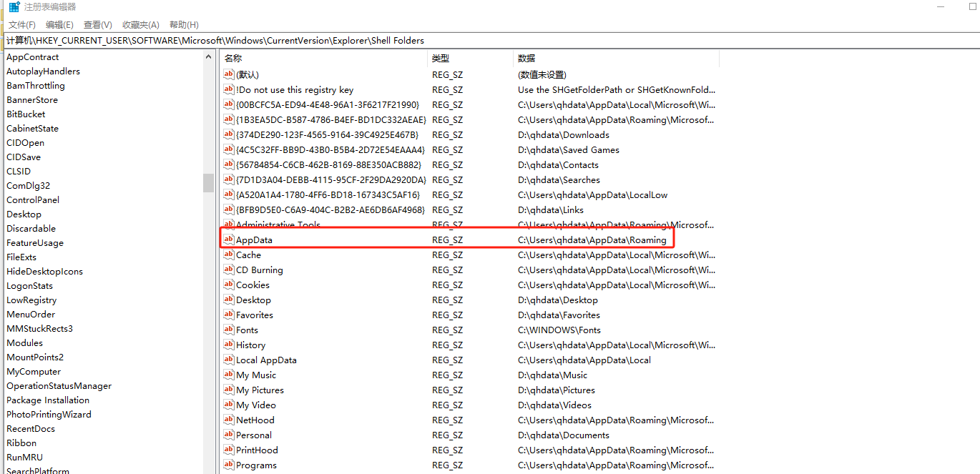The height and width of the screenshot is (474, 980).
Task: Click icon beside {374DE290-123F-4565-9164-39C4925E467B}
Action: [229, 134]
